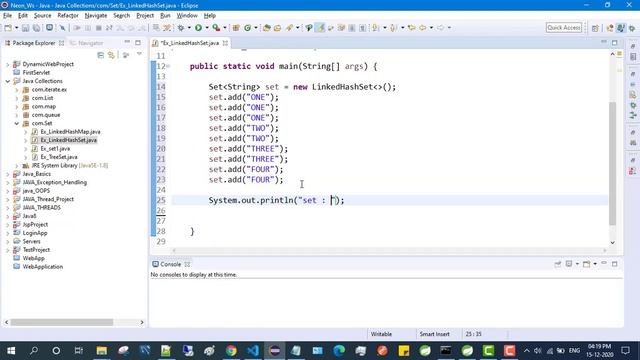Collapse the main method fold marker
This screenshot has height=360, width=640.
[x=168, y=66]
